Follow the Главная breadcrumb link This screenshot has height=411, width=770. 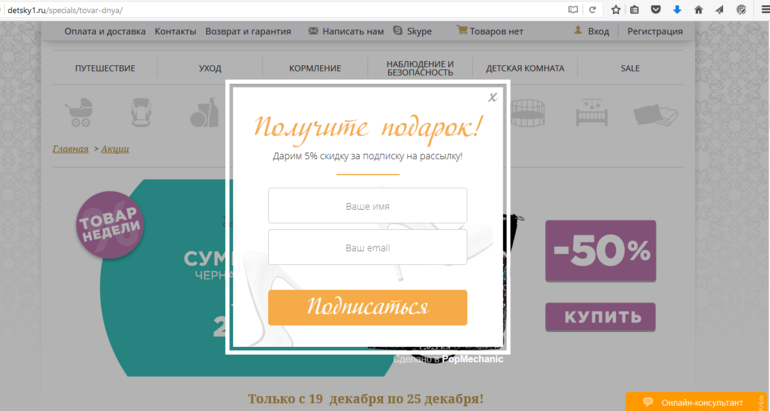click(70, 149)
